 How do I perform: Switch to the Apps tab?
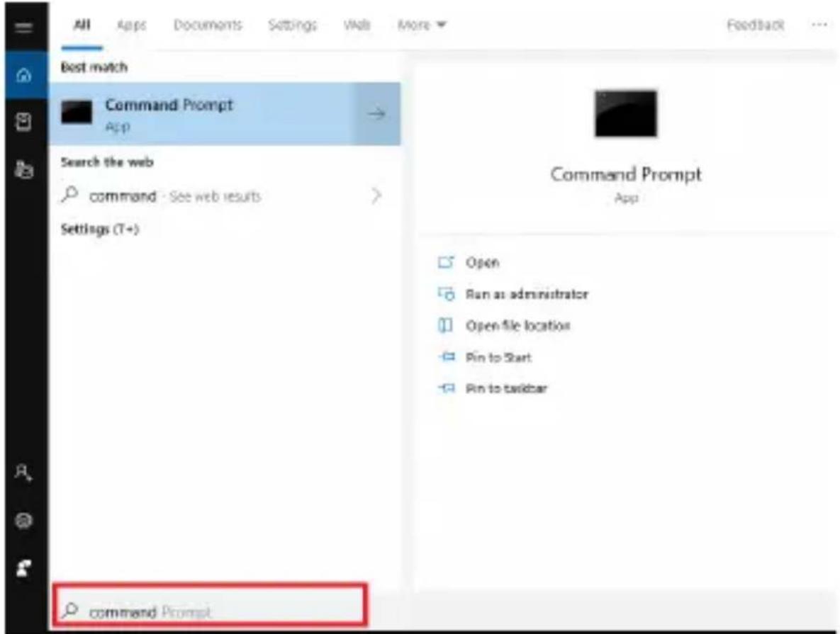coord(131,25)
